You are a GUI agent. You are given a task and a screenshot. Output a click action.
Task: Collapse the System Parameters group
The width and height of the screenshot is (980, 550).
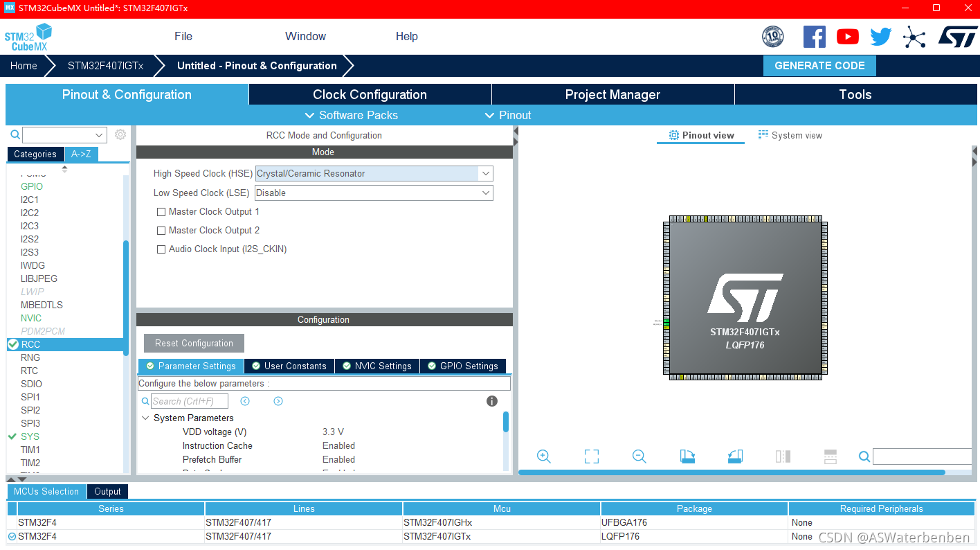pyautogui.click(x=145, y=418)
